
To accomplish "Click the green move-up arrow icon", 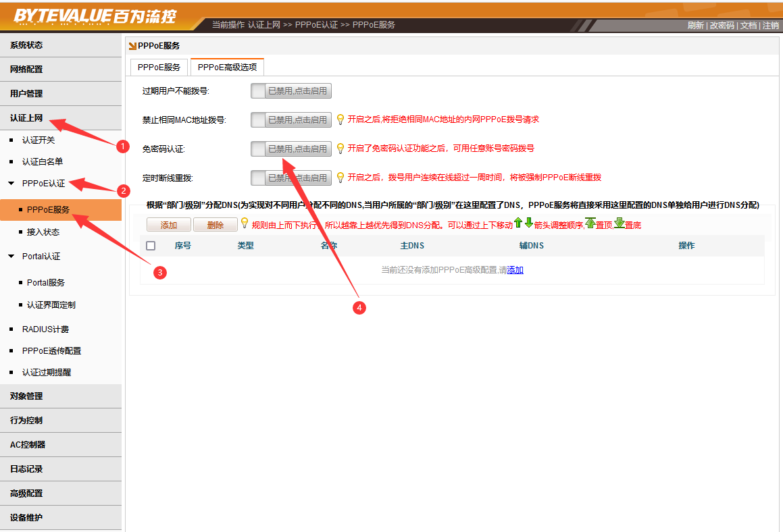I will [x=518, y=223].
